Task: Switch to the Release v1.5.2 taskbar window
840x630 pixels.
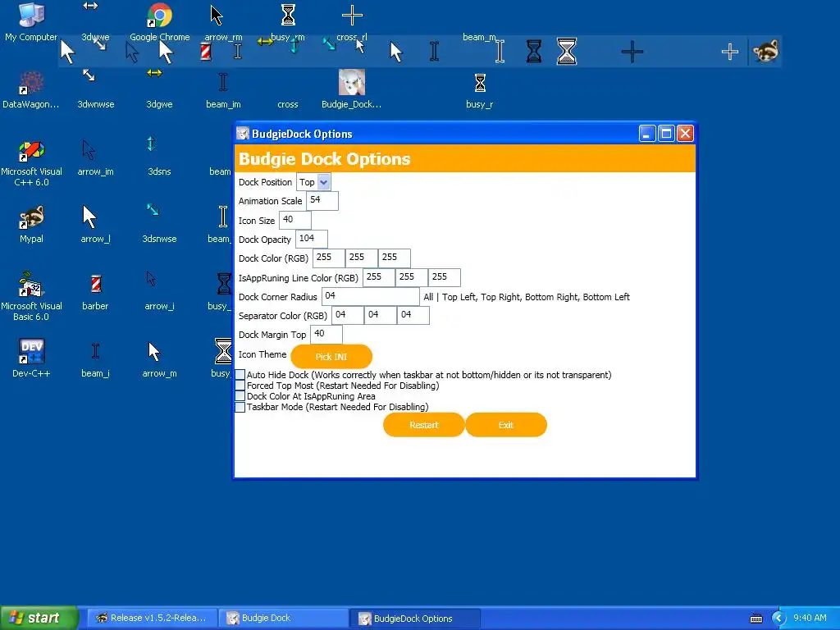Action: coord(153,619)
